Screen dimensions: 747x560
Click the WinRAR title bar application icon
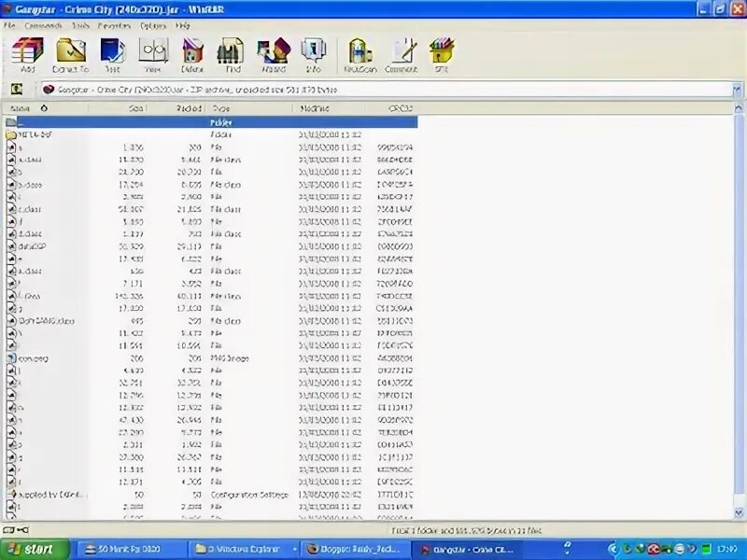click(7, 9)
